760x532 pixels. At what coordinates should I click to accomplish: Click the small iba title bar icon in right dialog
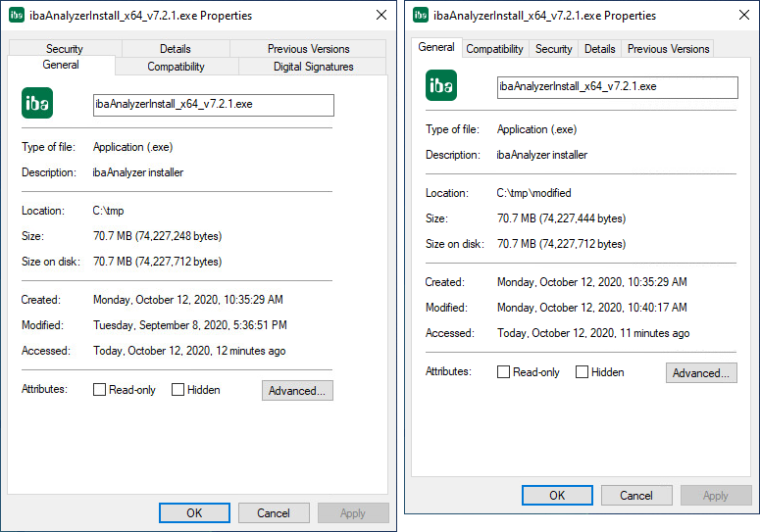coord(421,15)
